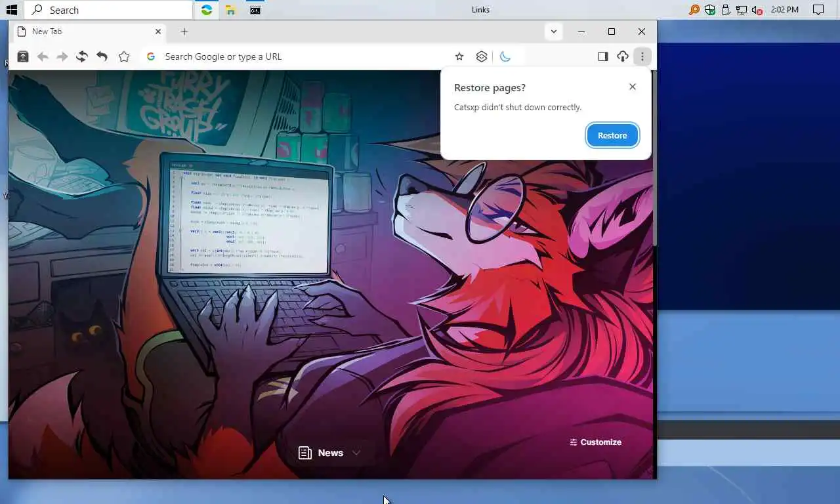The image size is (840, 504).
Task: Click the security shield tray icon
Action: (x=710, y=10)
